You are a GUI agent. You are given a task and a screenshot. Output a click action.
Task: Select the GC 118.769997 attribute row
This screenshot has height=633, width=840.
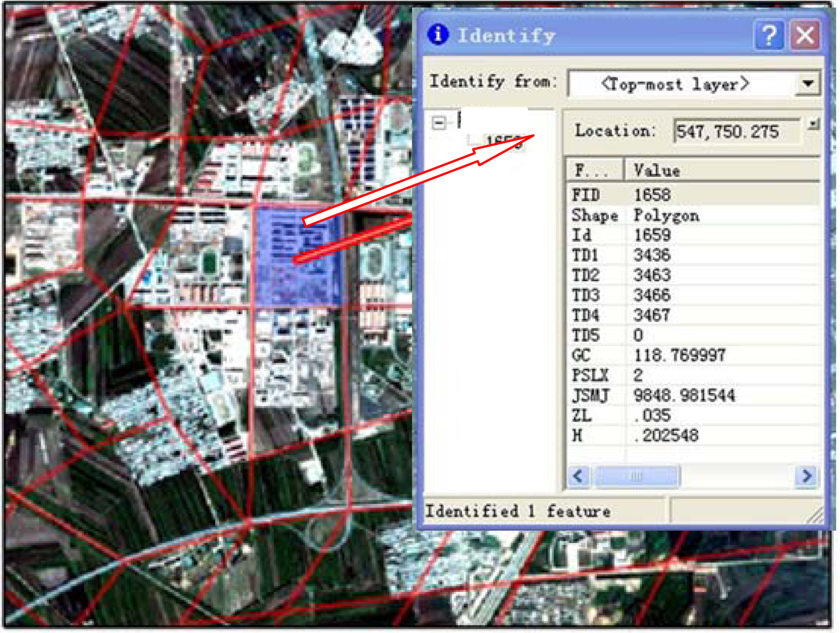tap(693, 355)
